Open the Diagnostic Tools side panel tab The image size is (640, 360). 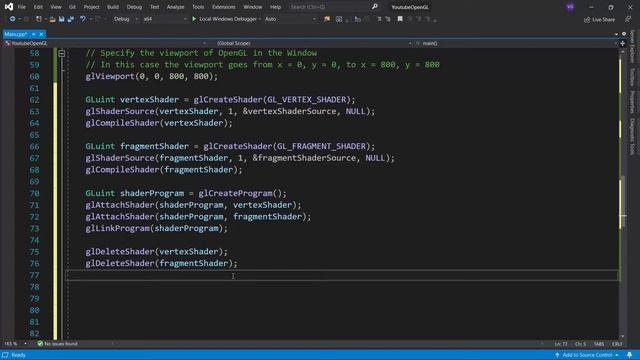632,137
